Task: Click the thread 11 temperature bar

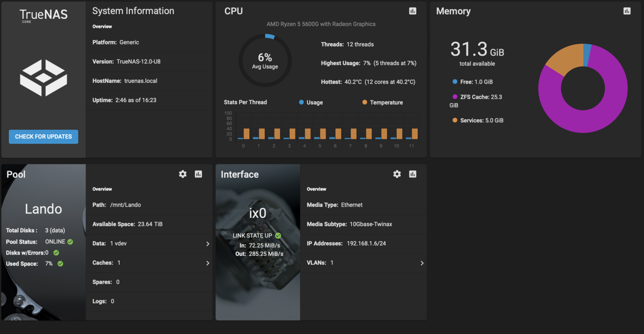Action: [x=415, y=134]
